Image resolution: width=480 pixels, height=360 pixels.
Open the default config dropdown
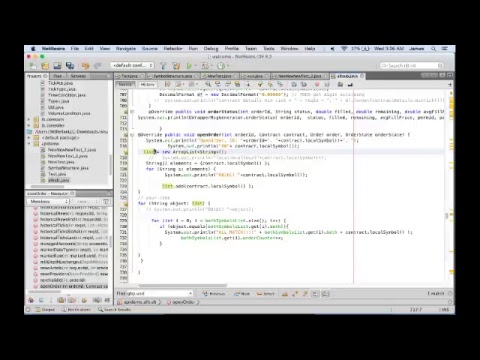tap(132, 65)
